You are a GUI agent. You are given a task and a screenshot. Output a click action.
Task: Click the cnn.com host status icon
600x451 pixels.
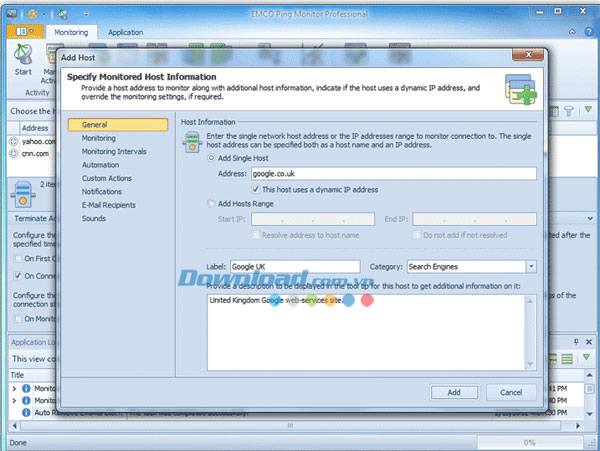pos(13,155)
